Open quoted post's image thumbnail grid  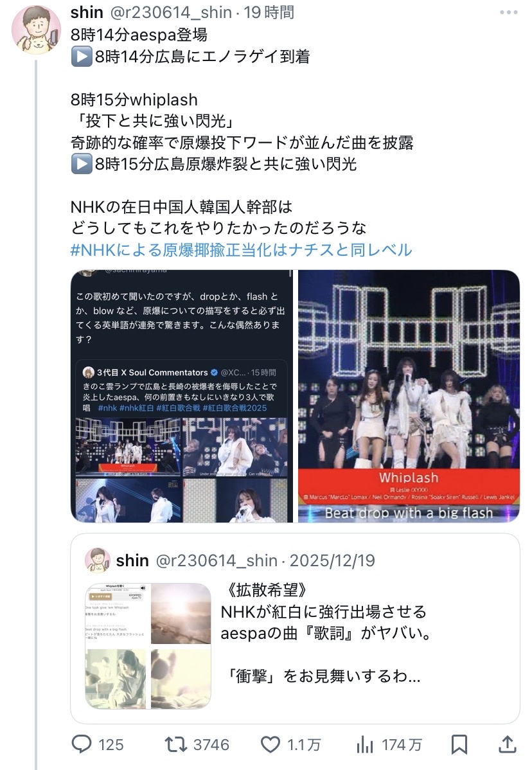pos(148,646)
